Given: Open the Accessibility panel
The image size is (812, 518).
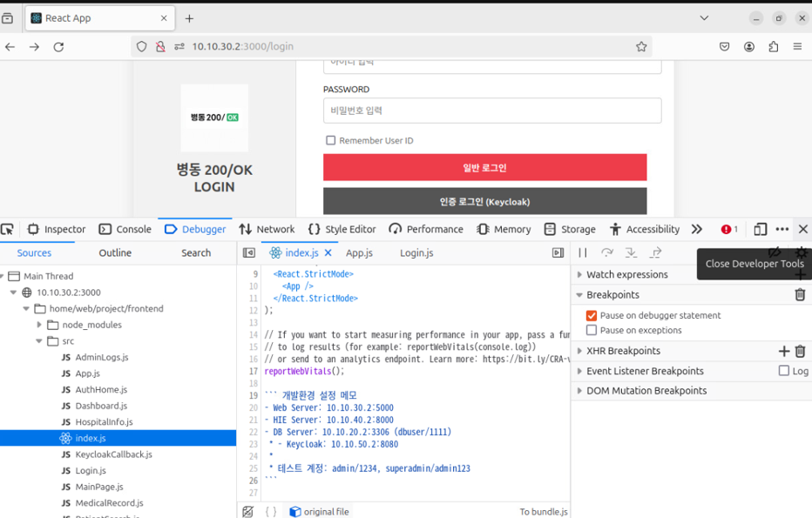Looking at the screenshot, I should 645,229.
